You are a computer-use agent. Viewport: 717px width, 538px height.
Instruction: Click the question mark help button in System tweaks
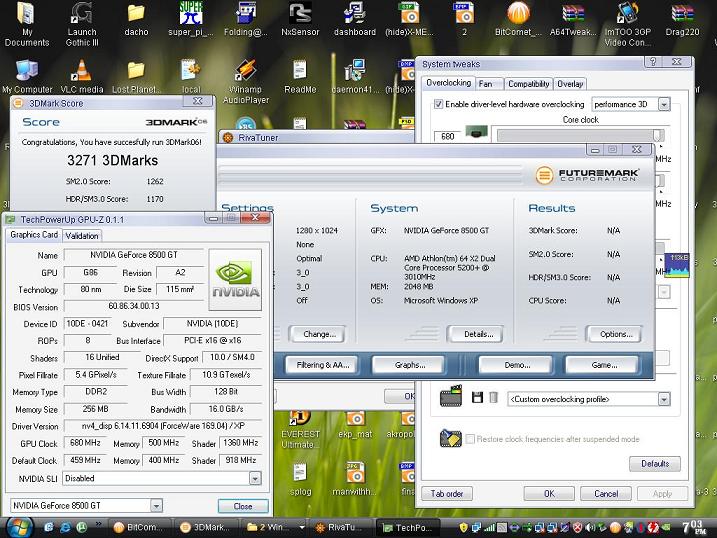coord(653,62)
